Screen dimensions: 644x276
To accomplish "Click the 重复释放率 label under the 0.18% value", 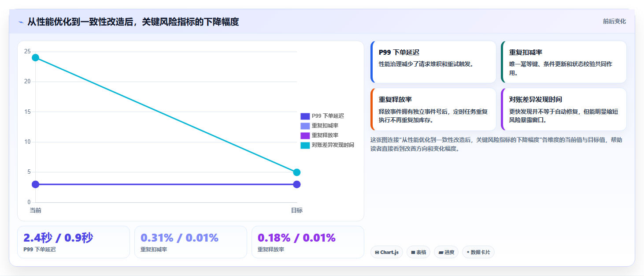I will click(271, 250).
